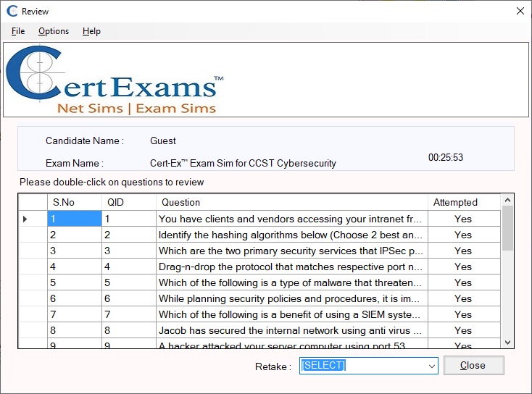
Task: Click scrollbar down arrow in question list
Action: (x=507, y=343)
